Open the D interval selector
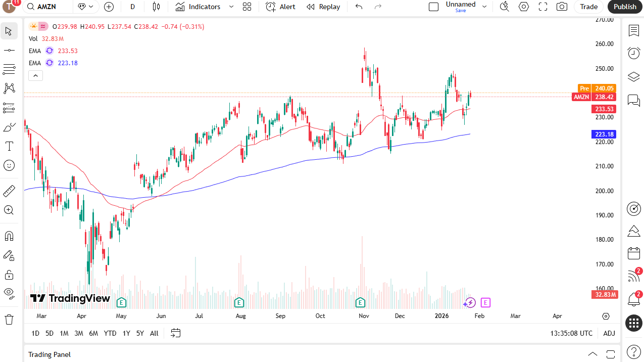Image resolution: width=644 pixels, height=362 pixels. [x=132, y=7]
